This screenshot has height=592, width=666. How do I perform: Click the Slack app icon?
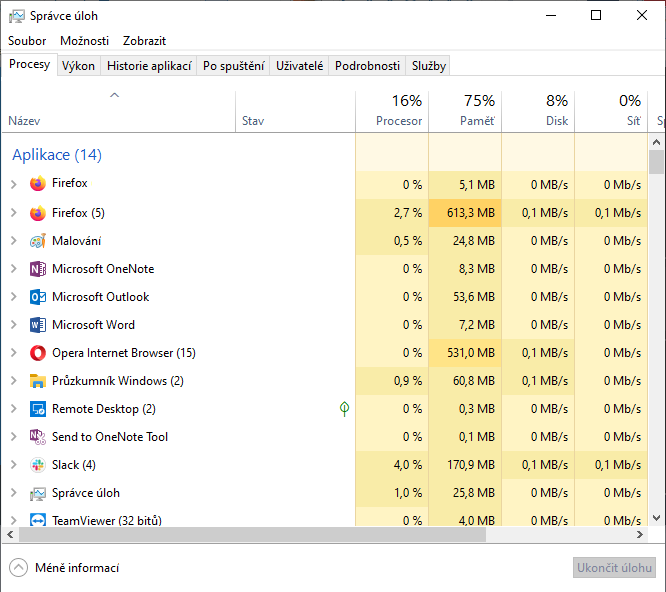tap(38, 465)
